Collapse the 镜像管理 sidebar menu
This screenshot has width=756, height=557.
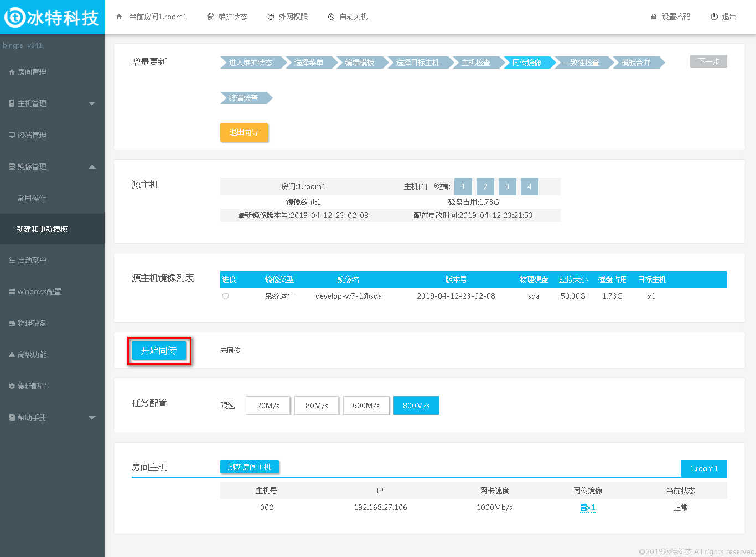[92, 166]
